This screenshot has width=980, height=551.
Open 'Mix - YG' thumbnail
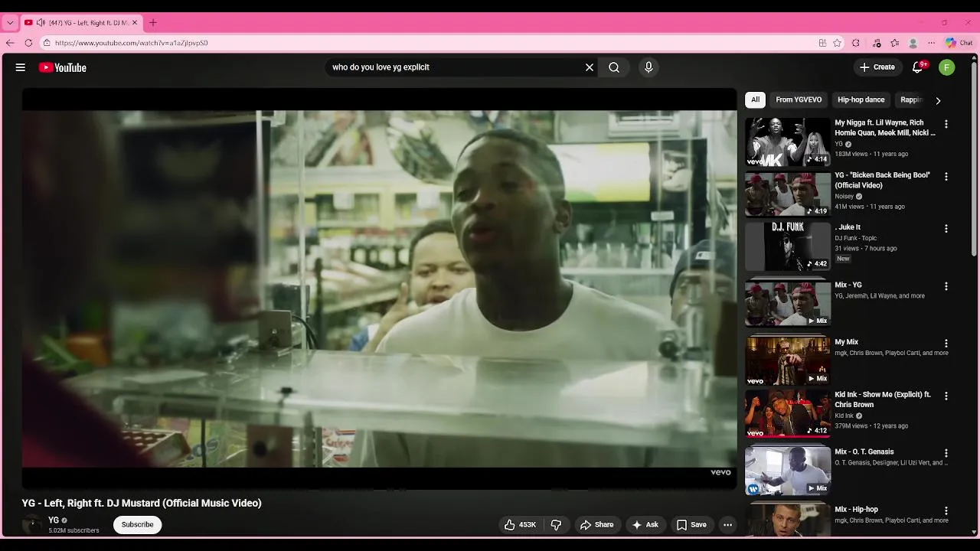click(788, 303)
